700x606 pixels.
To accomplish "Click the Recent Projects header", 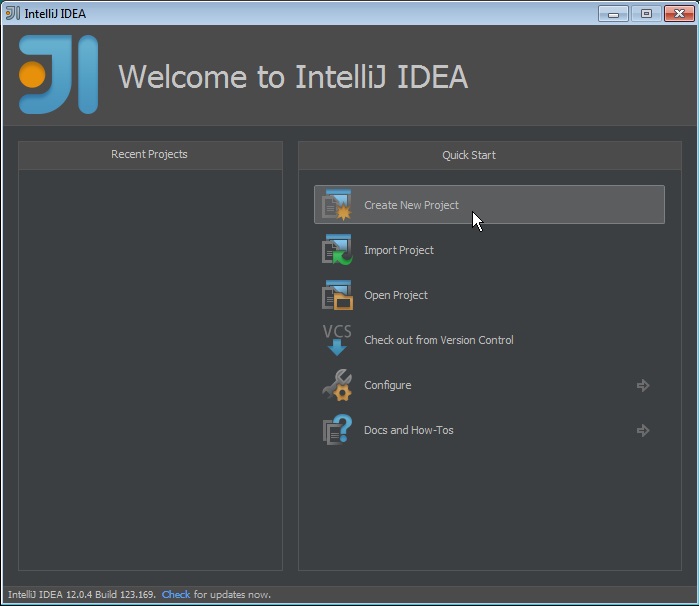I will tap(149, 154).
